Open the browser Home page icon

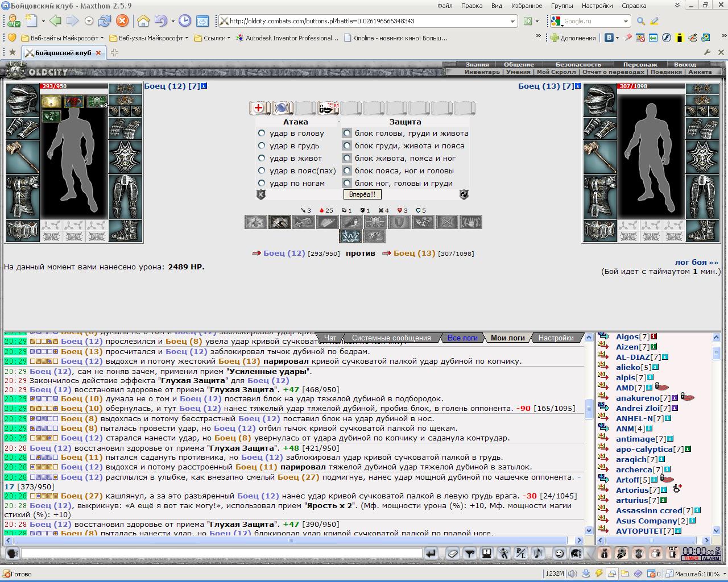point(143,21)
